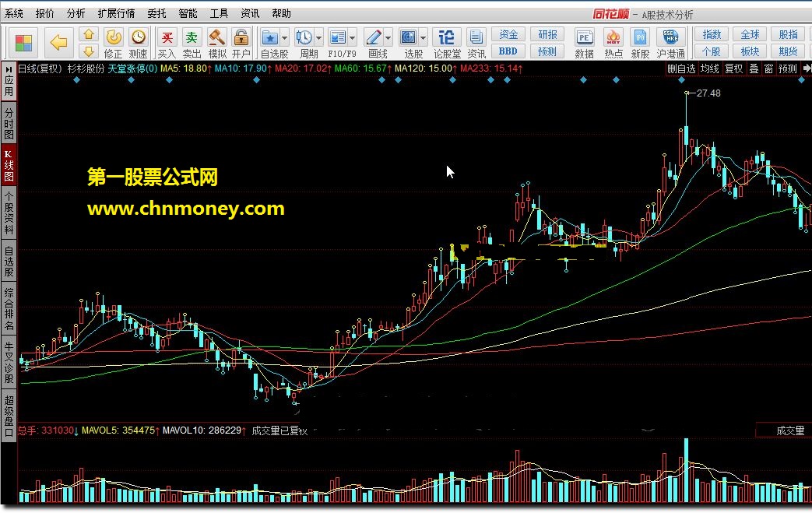812x513 pixels.
Task: Open the 系统 menu
Action: click(14, 13)
